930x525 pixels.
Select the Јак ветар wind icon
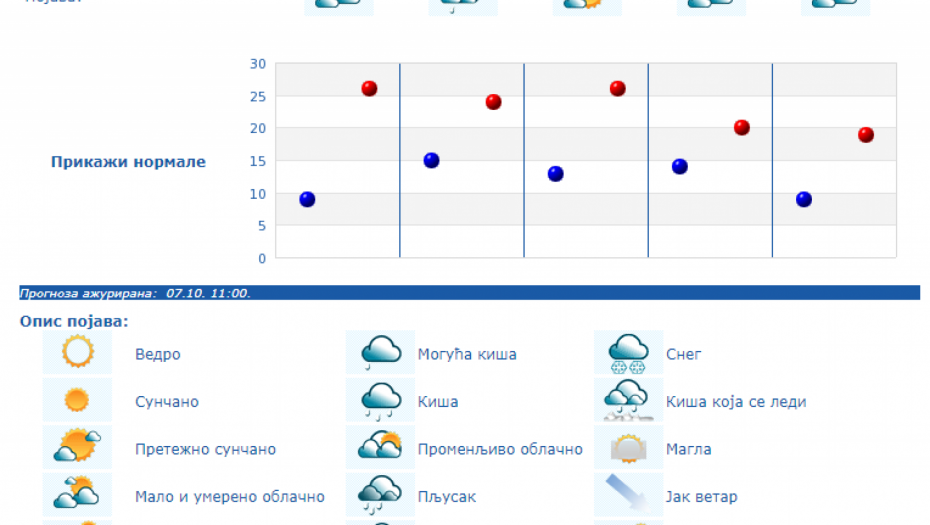click(628, 495)
